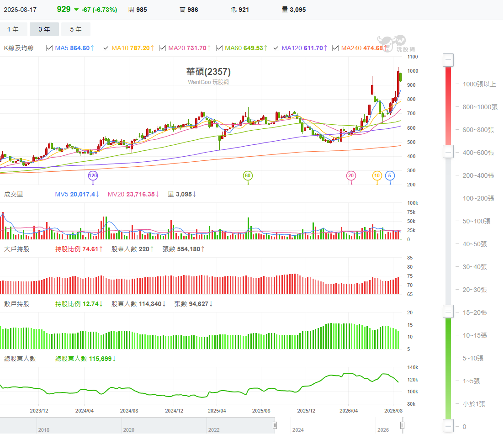The height and width of the screenshot is (434, 504).
Task: Click the orange 10 marker on chart
Action: [x=377, y=175]
